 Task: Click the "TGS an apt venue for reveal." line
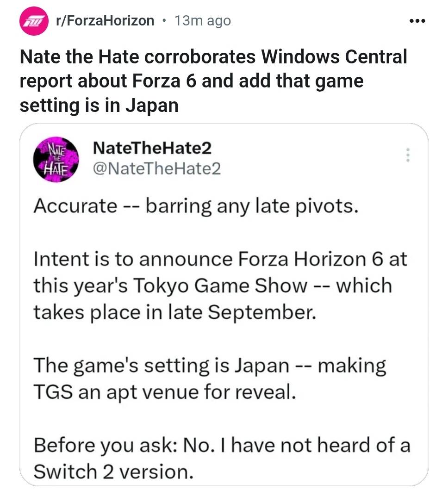[x=164, y=393]
